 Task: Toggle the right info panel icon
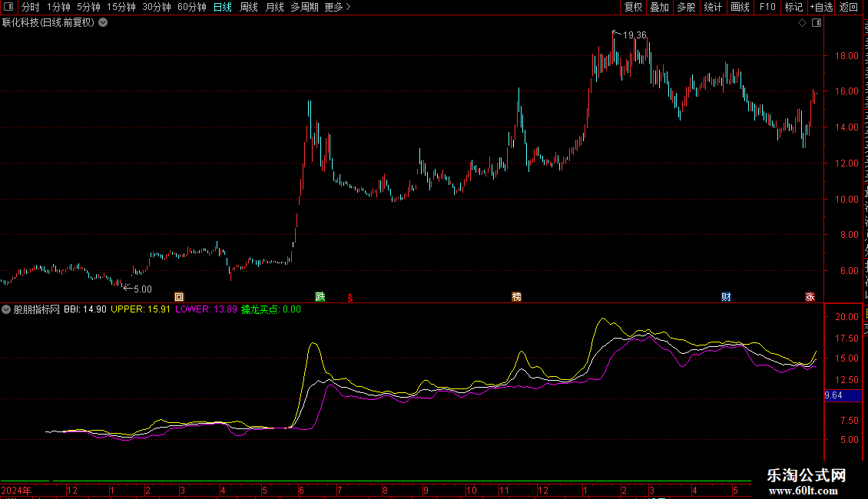coord(817,23)
